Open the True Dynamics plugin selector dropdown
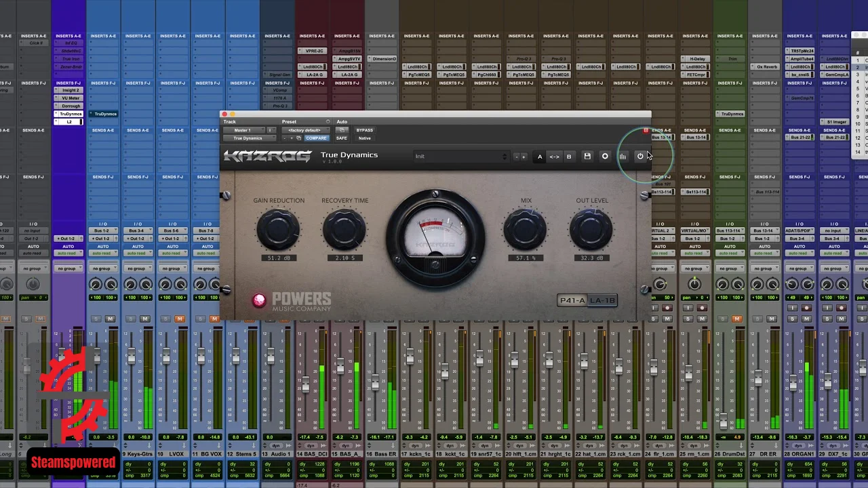Image resolution: width=868 pixels, height=488 pixels. pyautogui.click(x=249, y=138)
